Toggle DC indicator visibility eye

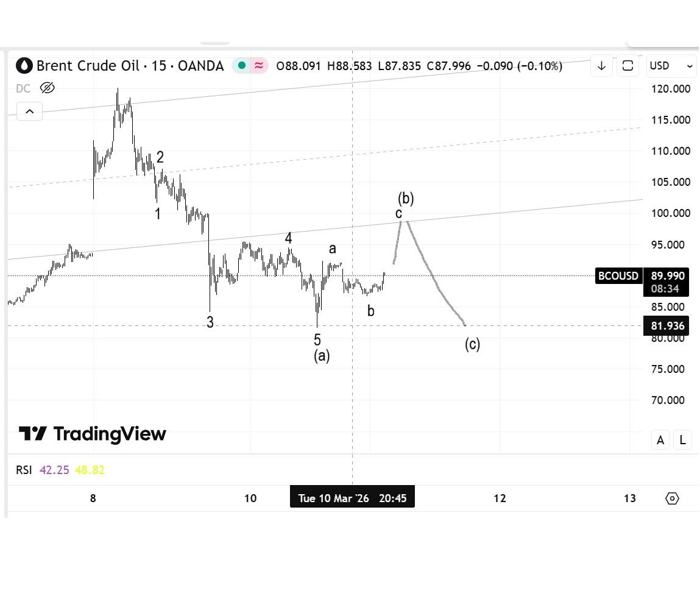[47, 88]
